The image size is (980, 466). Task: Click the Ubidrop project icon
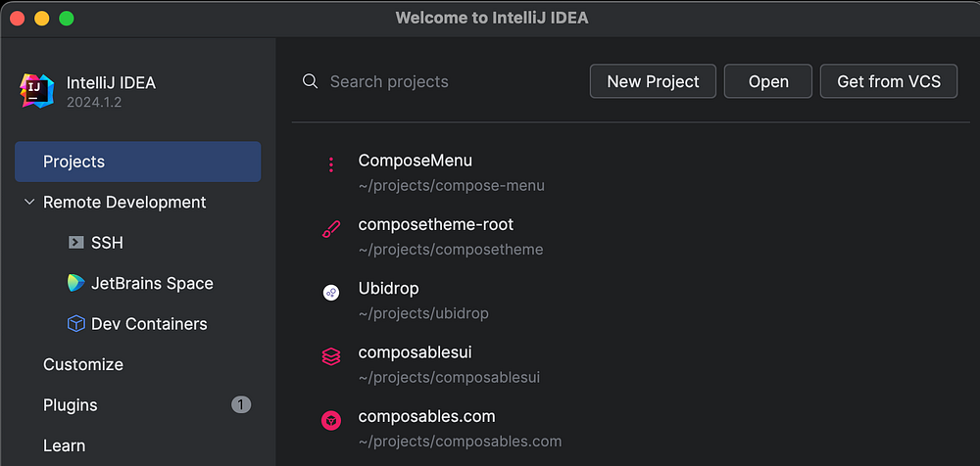[331, 293]
